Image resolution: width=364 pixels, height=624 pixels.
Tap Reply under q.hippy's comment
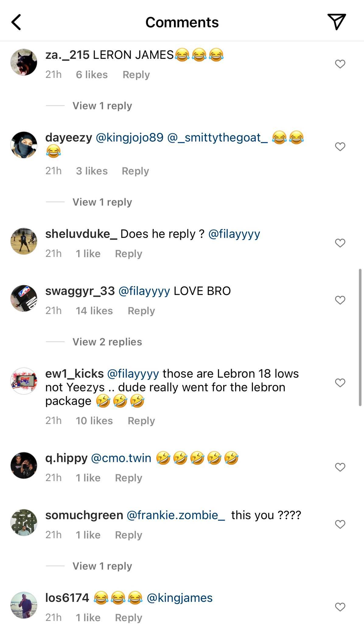click(129, 478)
